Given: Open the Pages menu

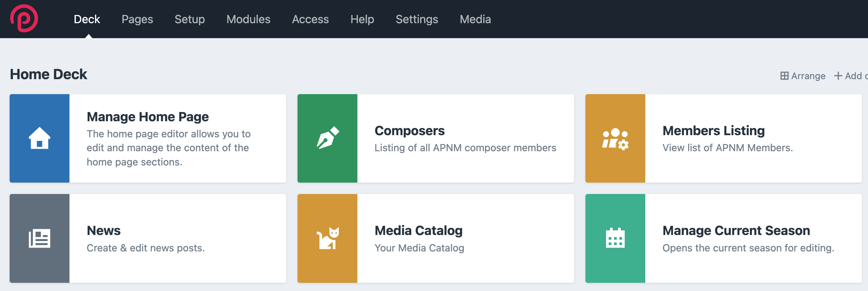Looking at the screenshot, I should click(137, 19).
